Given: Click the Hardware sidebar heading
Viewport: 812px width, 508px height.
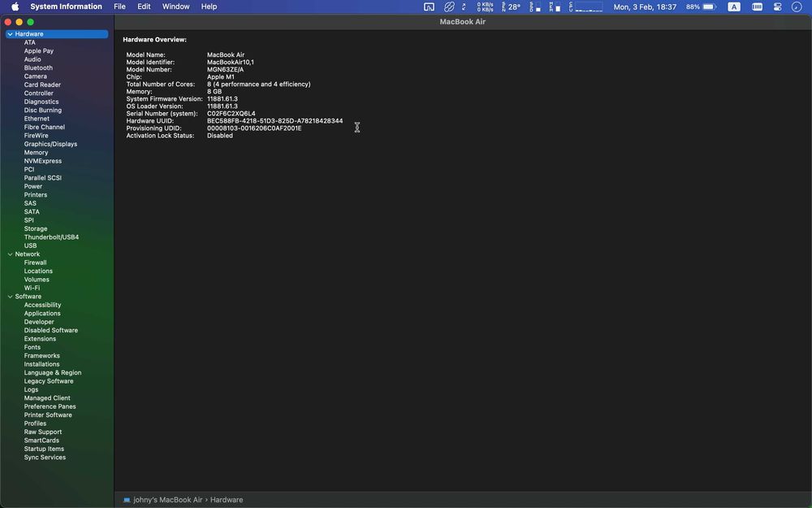Looking at the screenshot, I should tap(29, 34).
